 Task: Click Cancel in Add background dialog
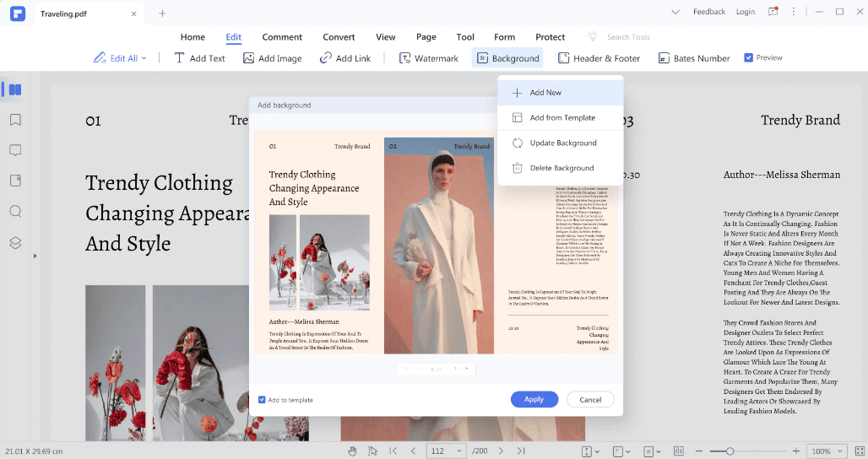coord(591,399)
